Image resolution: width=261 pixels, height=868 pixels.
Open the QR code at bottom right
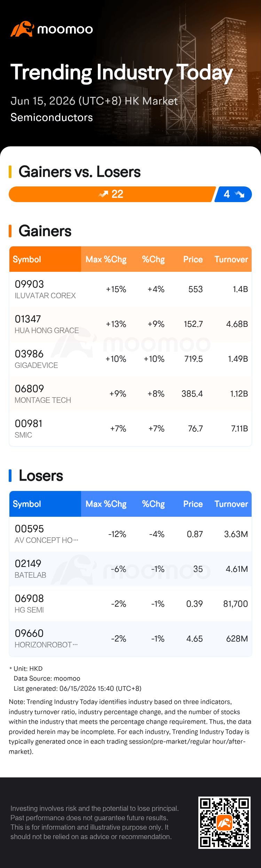click(224, 822)
